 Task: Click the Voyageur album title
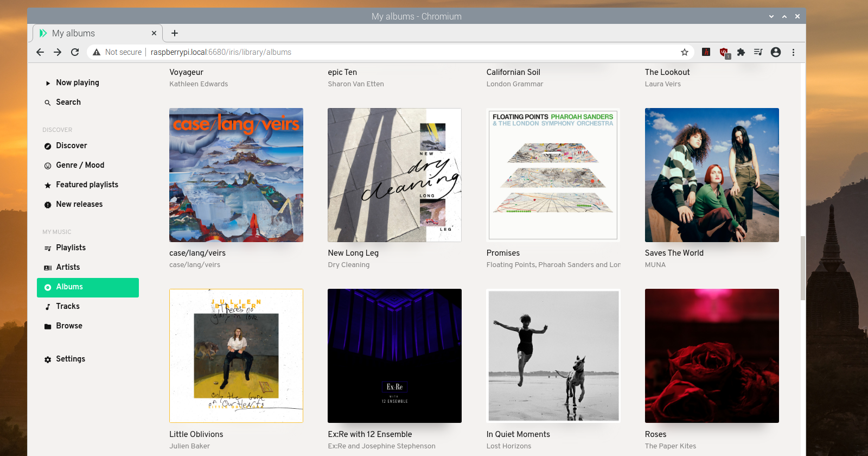click(x=186, y=72)
